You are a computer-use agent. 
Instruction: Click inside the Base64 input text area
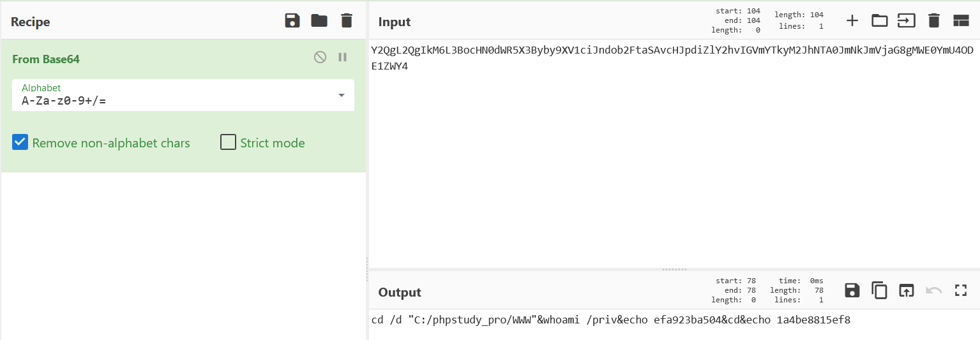coord(638,159)
